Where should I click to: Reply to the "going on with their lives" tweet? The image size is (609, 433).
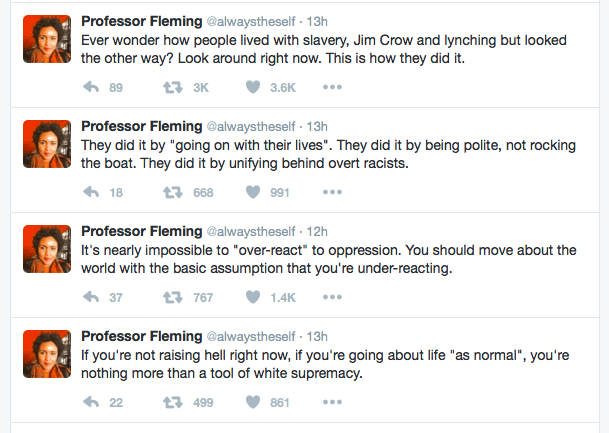(x=92, y=192)
